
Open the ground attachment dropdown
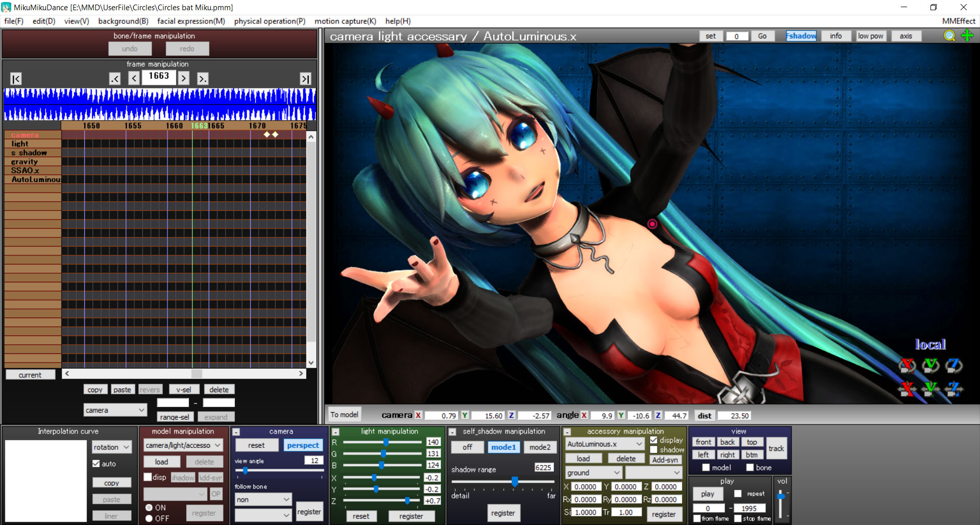pyautogui.click(x=593, y=473)
